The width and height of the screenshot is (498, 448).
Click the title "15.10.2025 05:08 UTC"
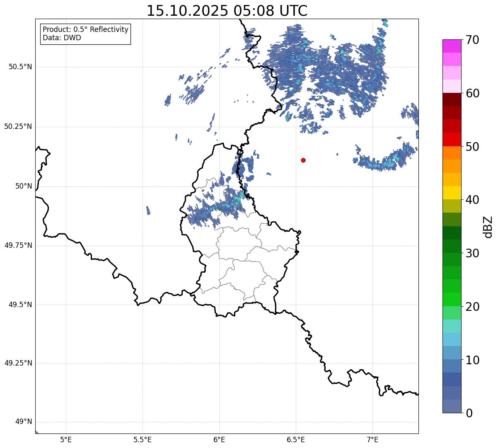click(x=227, y=11)
